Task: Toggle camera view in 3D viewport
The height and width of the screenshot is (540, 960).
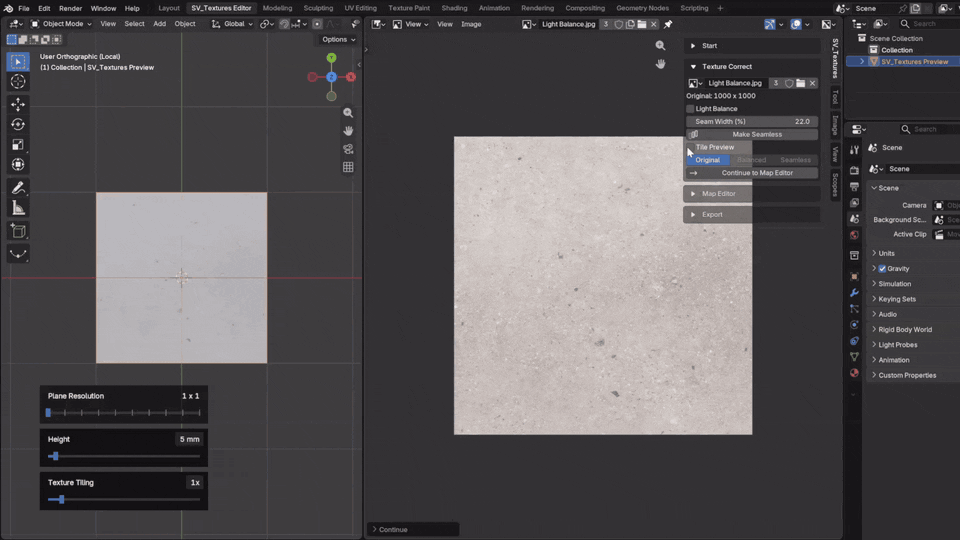Action: pos(348,149)
